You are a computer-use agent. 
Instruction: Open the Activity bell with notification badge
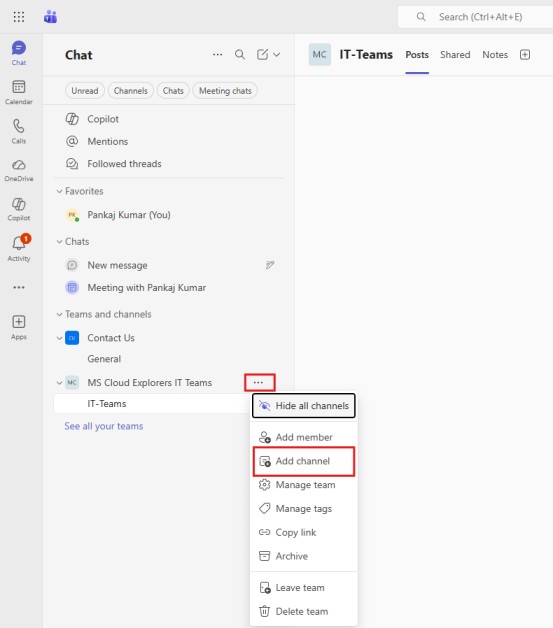19,248
